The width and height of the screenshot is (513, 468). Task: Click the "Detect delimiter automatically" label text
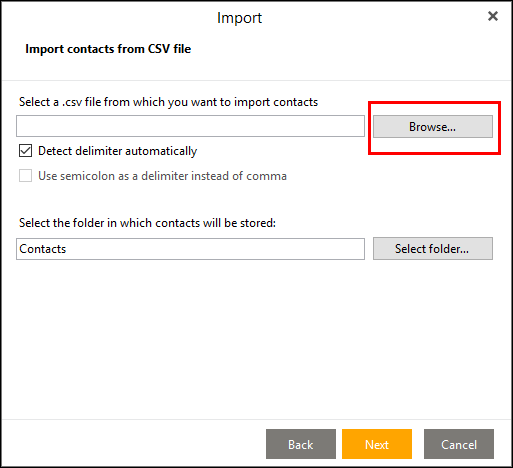tap(118, 151)
